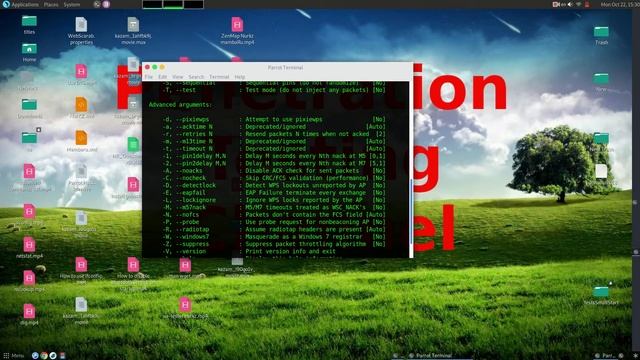
Task: Click the Parrot Terminal title bar
Action: 285,67
